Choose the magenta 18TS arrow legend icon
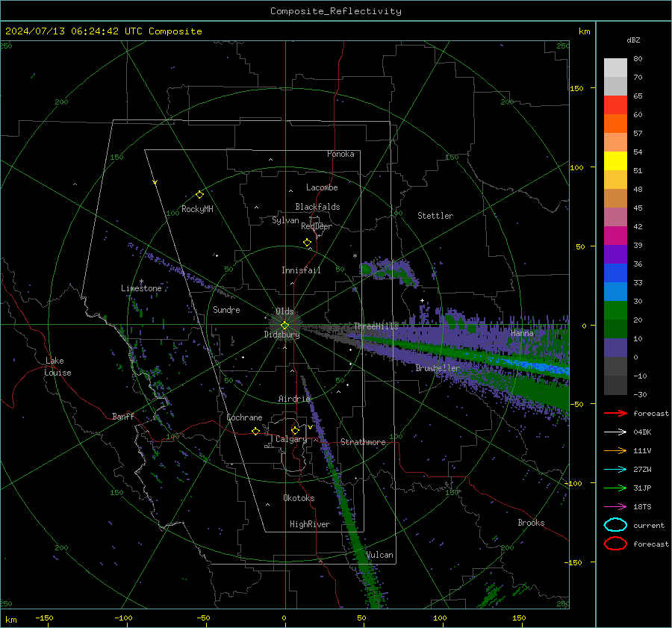The height and width of the screenshot is (628, 672). tap(615, 507)
